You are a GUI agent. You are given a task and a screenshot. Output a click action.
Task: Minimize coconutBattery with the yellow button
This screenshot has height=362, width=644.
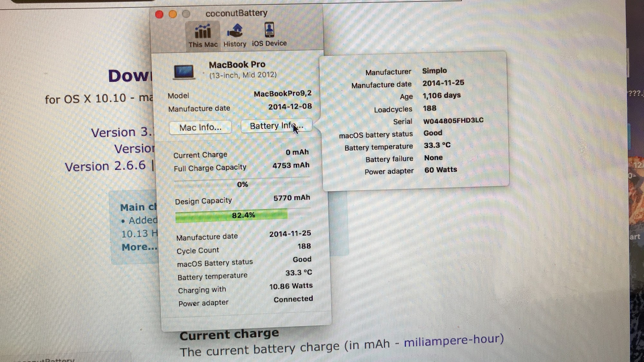tap(173, 14)
